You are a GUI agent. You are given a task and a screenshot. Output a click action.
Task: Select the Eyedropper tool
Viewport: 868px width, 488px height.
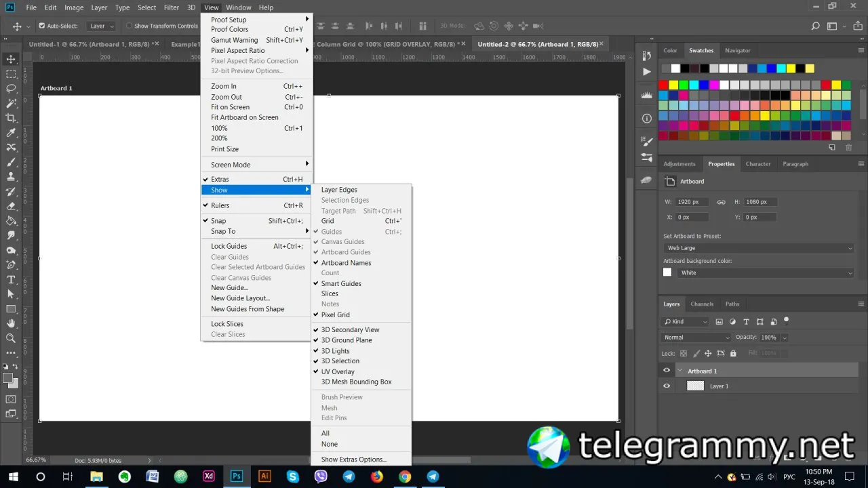click(11, 132)
